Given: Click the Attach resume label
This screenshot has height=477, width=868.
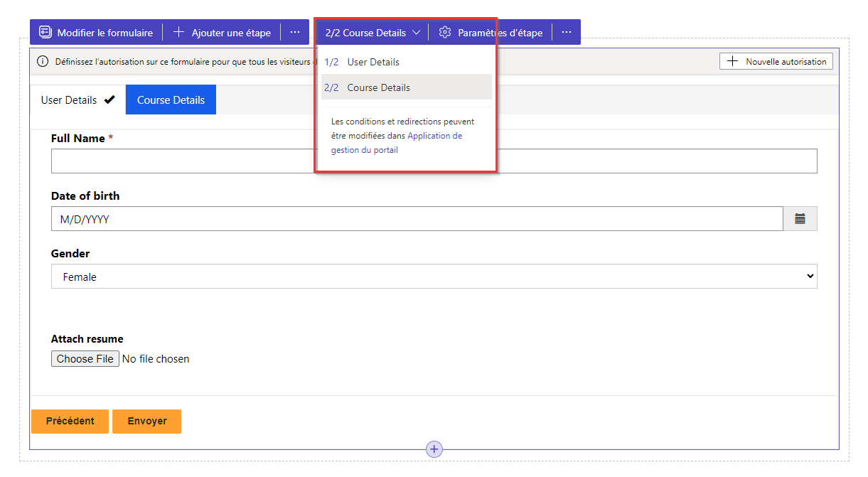Looking at the screenshot, I should [87, 339].
